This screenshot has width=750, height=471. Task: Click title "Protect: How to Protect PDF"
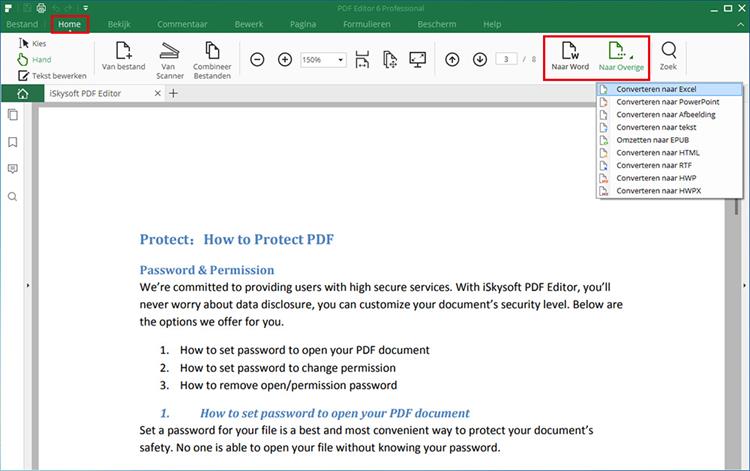coord(237,240)
